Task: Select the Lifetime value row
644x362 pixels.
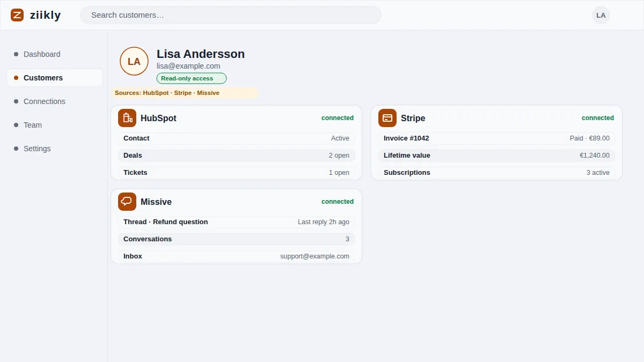Action: (x=496, y=156)
